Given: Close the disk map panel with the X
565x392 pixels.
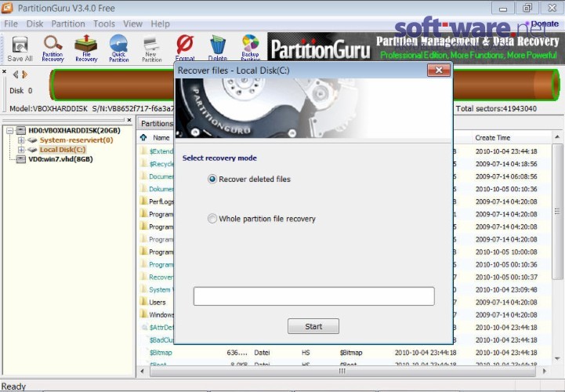Looking at the screenshot, I should coord(5,72).
